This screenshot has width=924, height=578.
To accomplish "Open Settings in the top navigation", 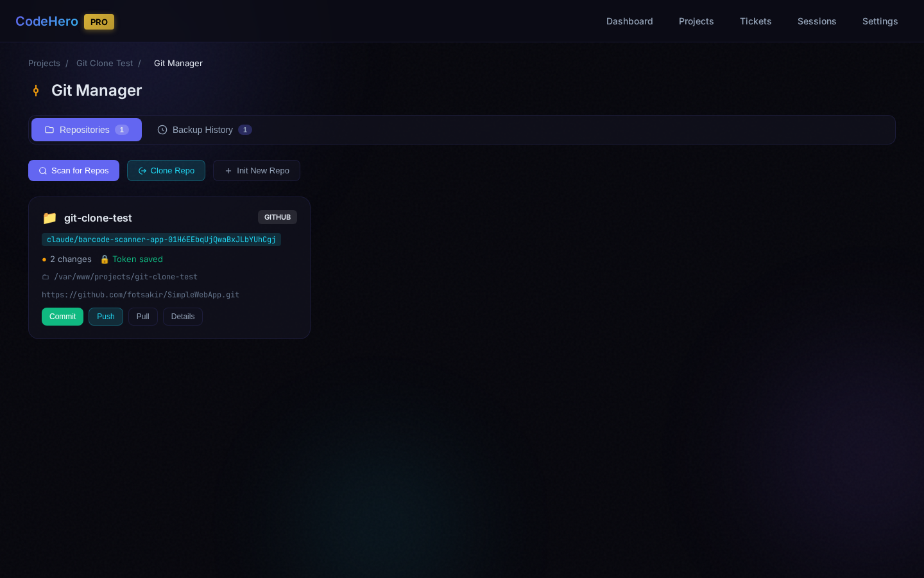I will (x=880, y=21).
